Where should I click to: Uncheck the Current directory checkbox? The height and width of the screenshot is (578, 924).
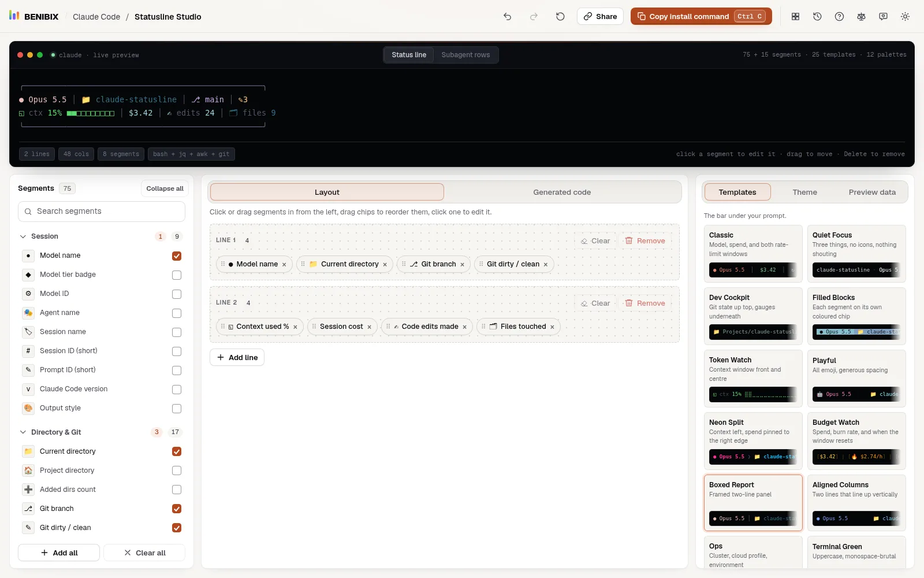(x=177, y=451)
